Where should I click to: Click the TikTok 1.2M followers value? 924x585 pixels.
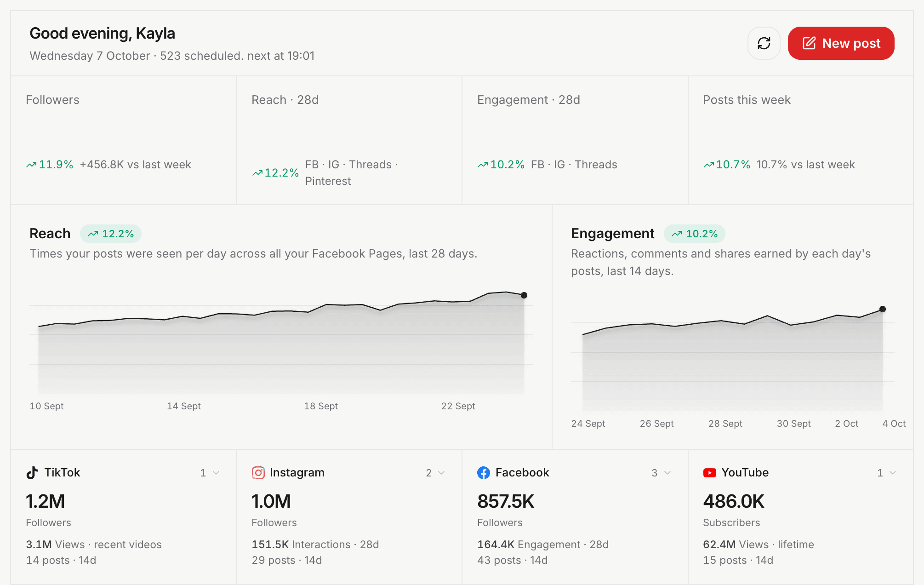click(46, 501)
